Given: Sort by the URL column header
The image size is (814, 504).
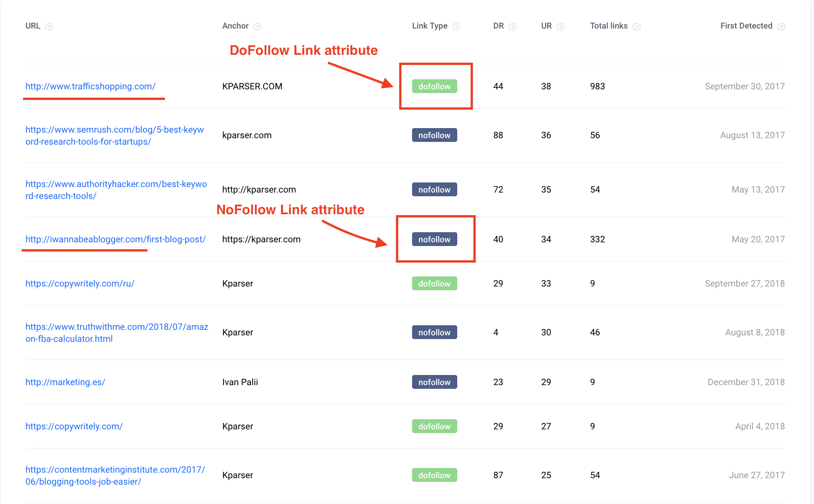Looking at the screenshot, I should 33,26.
